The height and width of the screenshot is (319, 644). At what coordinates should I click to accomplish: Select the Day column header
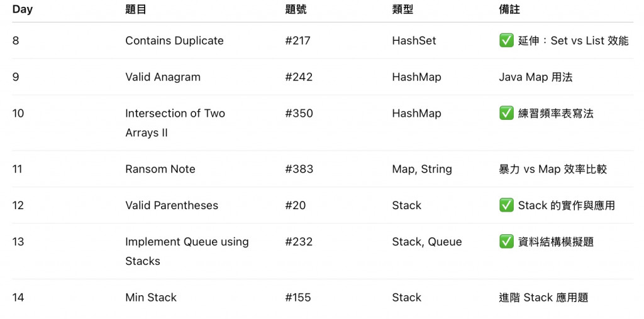click(x=23, y=9)
